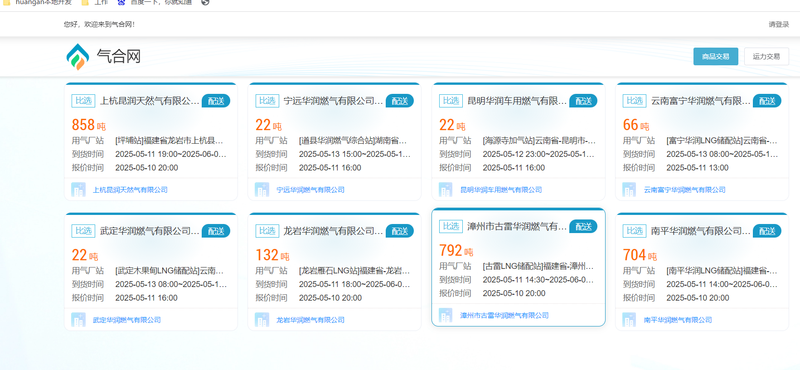Click company icon beside 龙岩华润燃气有限公司 link

[262, 320]
